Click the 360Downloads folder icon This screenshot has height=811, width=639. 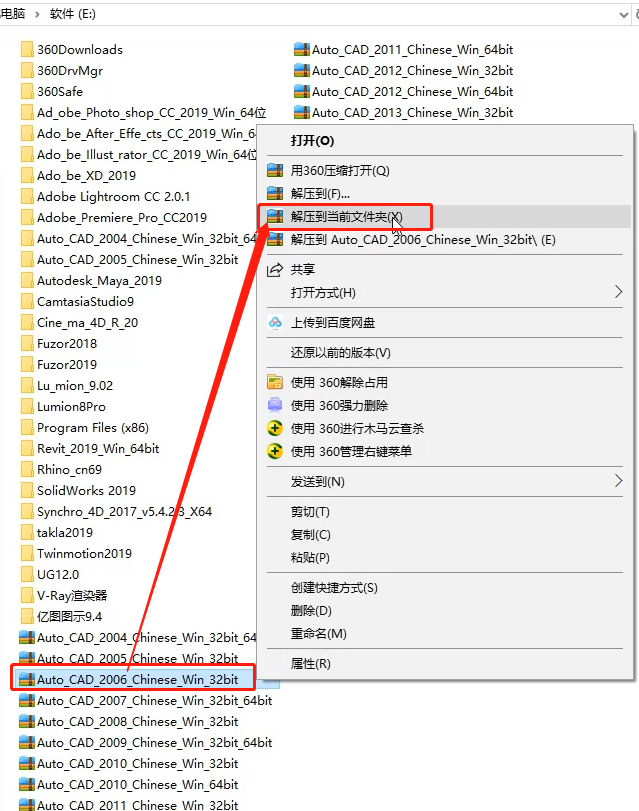27,50
